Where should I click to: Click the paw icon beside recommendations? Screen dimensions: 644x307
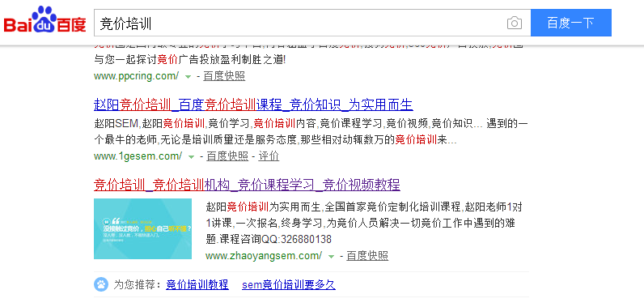(x=101, y=284)
